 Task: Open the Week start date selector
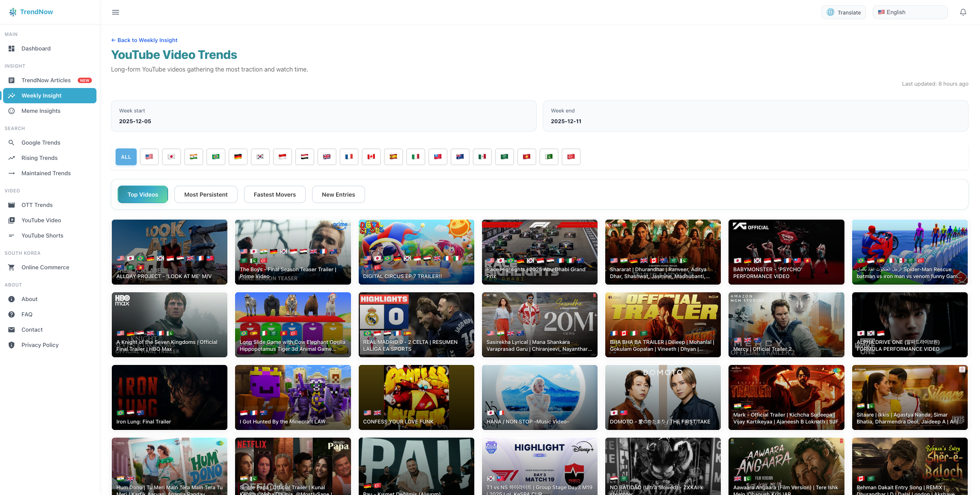323,116
